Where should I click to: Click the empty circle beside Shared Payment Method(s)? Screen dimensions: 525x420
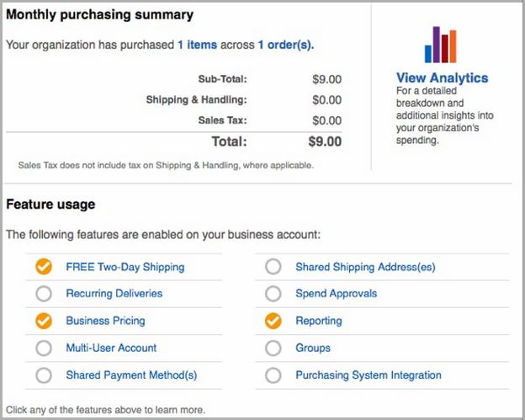pyautogui.click(x=44, y=375)
